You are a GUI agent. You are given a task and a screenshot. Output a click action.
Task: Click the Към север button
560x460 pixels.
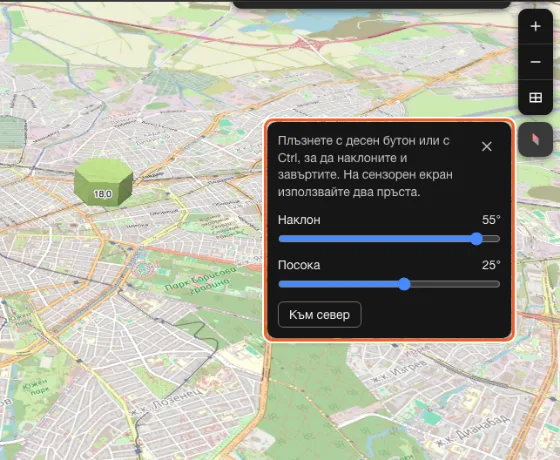point(320,315)
